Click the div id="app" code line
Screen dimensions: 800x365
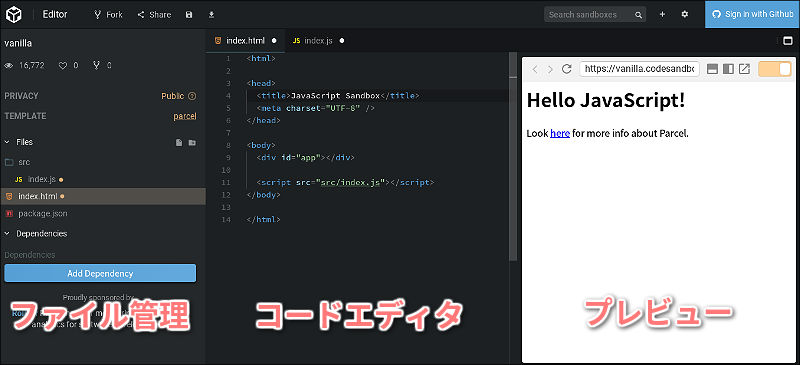pyautogui.click(x=306, y=157)
